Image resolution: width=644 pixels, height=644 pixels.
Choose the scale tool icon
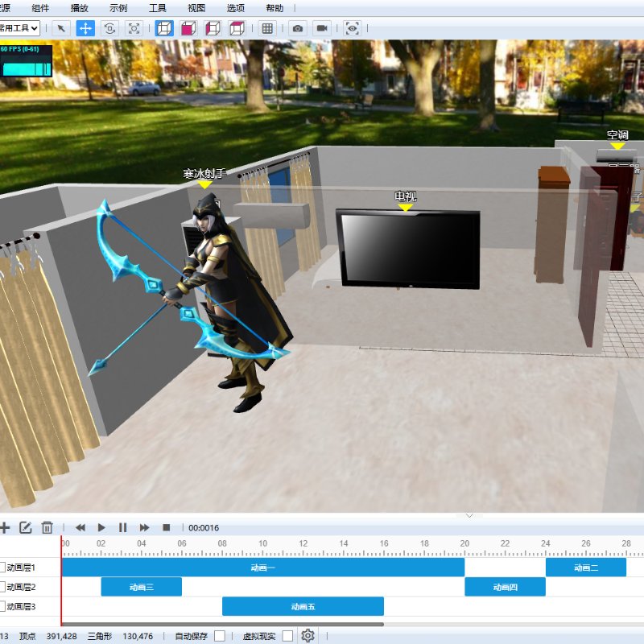click(134, 28)
